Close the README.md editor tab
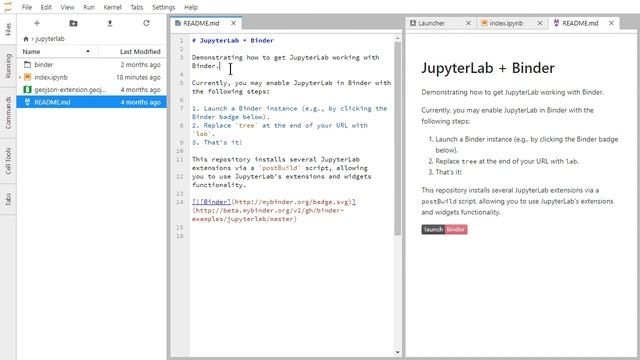Image resolution: width=640 pixels, height=360 pixels. pyautogui.click(x=233, y=23)
